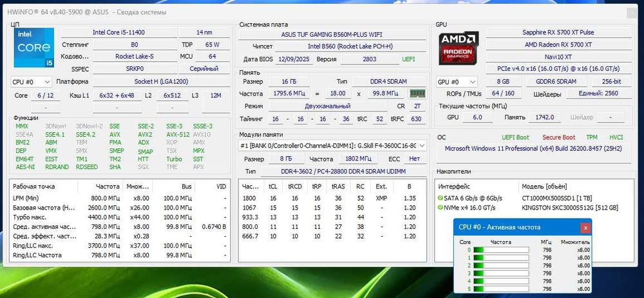Click Intel B560 (Rocket Lake PCH-H) chipset field
Screen dimensions: 644x298
[350, 46]
